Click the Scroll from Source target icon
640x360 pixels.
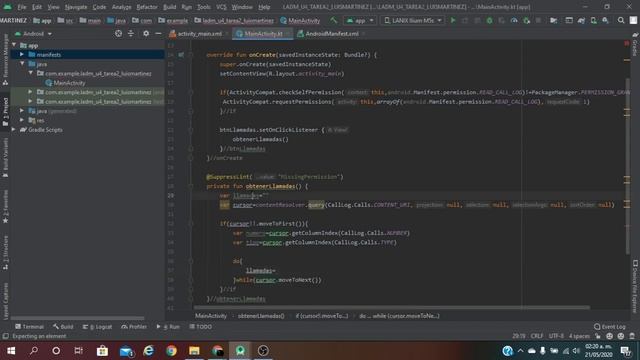coord(118,33)
